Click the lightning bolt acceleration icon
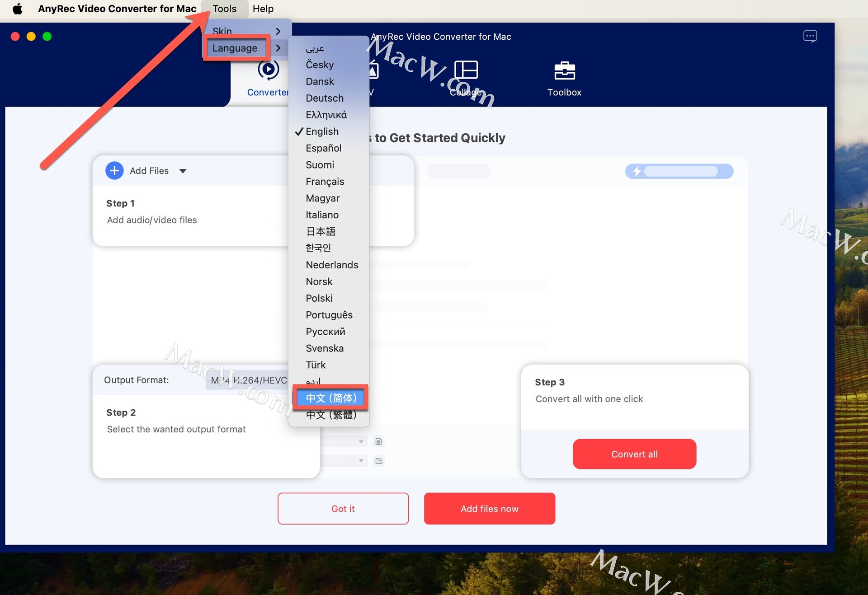The image size is (868, 595). 637,171
